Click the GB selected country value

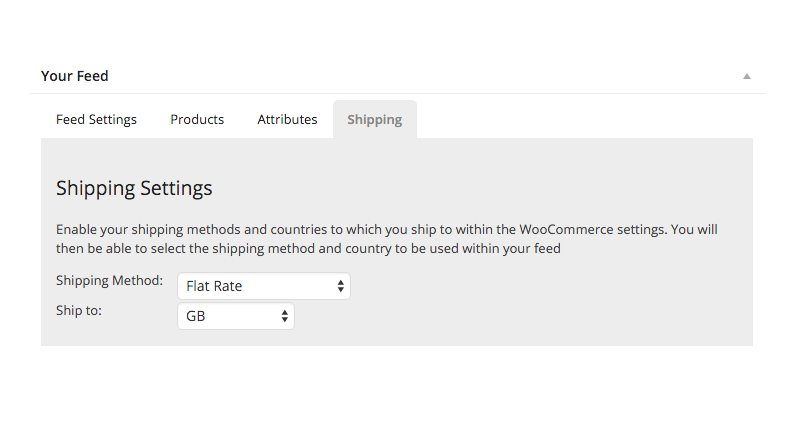click(x=196, y=317)
